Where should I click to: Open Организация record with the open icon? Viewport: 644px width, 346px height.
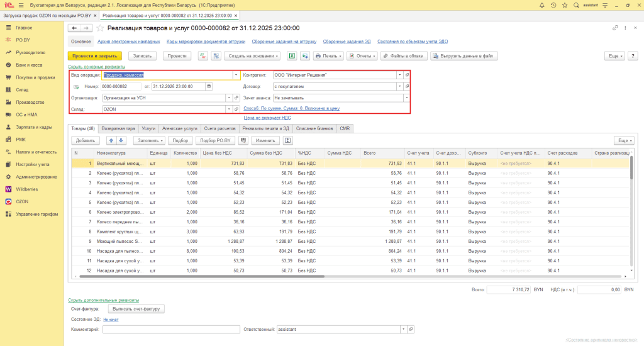(x=236, y=98)
